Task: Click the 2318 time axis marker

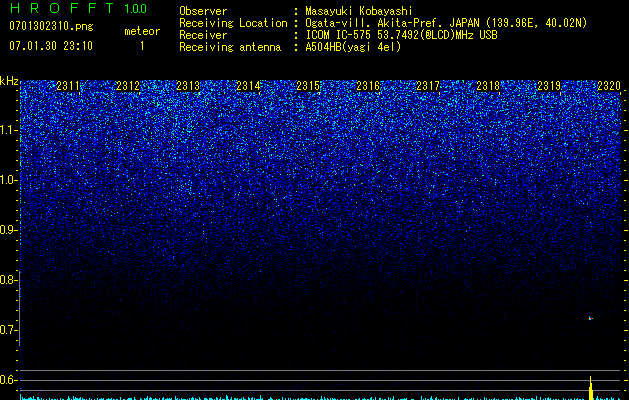Action: [x=488, y=85]
